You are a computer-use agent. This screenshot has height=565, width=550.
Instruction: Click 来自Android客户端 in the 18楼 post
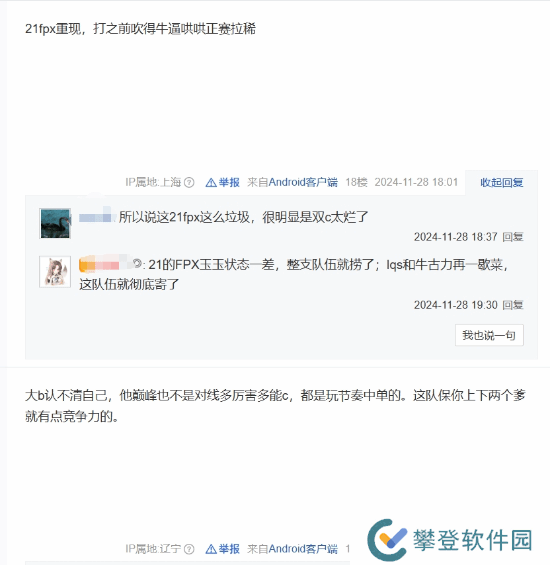pyautogui.click(x=292, y=182)
